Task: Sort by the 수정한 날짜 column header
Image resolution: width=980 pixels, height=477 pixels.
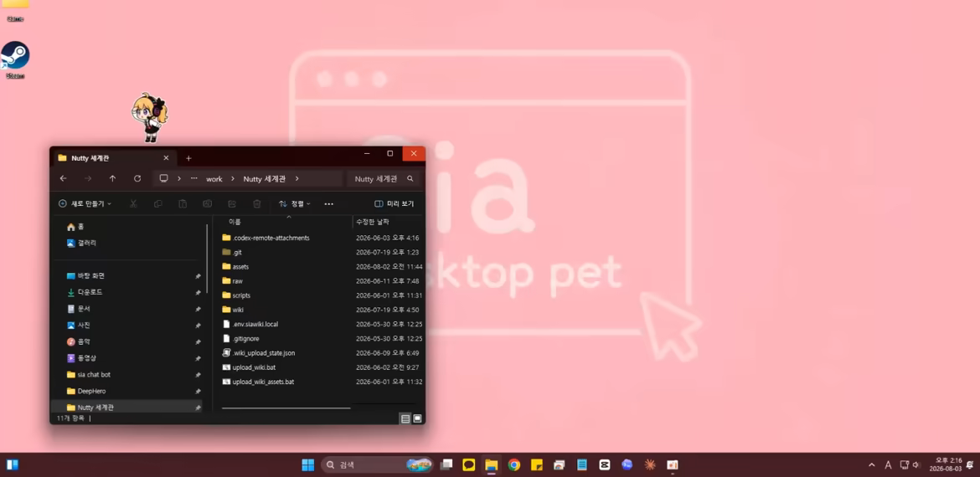Action: [x=388, y=222]
